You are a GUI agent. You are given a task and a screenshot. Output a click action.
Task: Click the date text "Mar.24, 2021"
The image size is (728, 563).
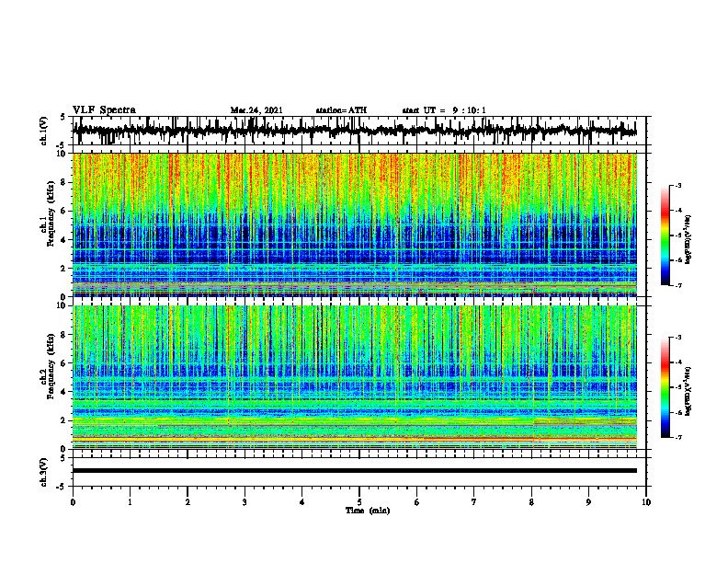[256, 110]
